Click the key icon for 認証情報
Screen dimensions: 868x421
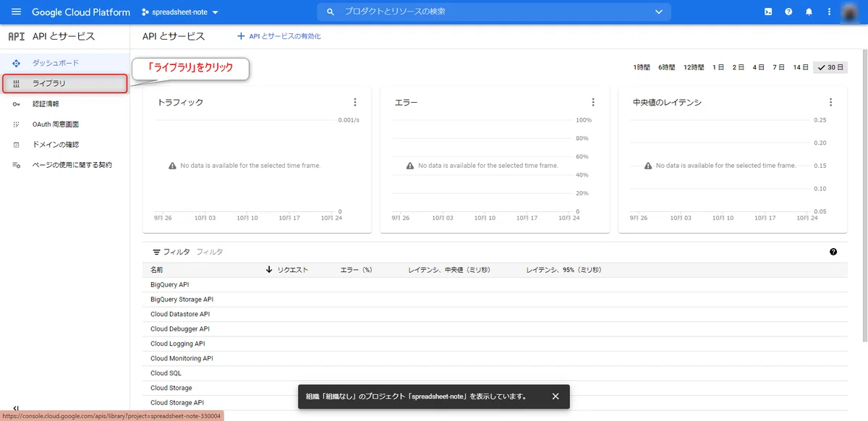click(x=16, y=104)
